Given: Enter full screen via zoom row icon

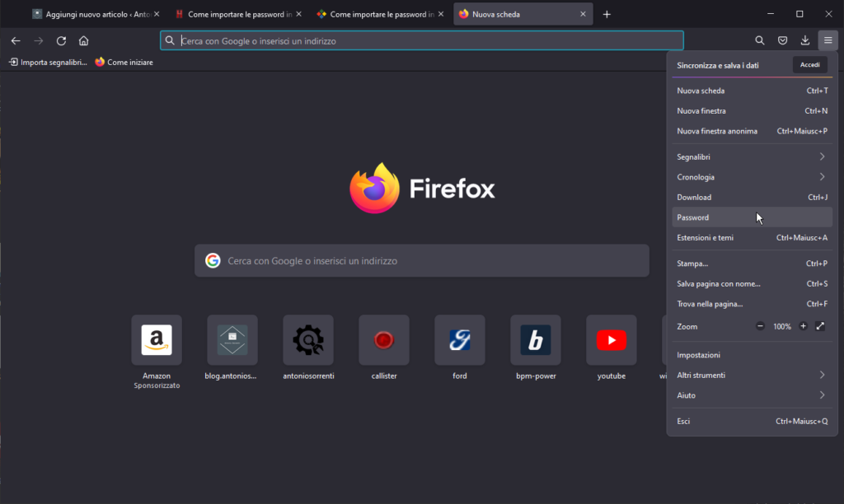Looking at the screenshot, I should 820,326.
